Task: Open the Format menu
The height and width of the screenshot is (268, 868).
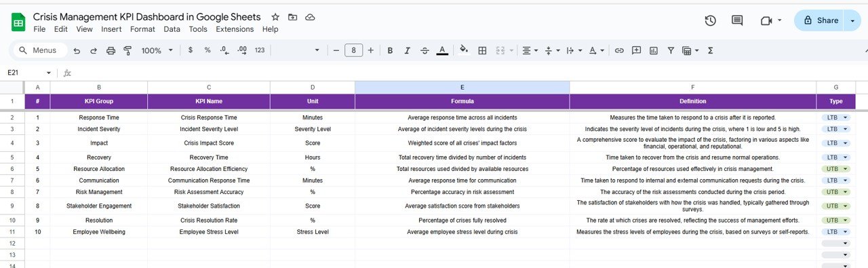Action: point(142,29)
